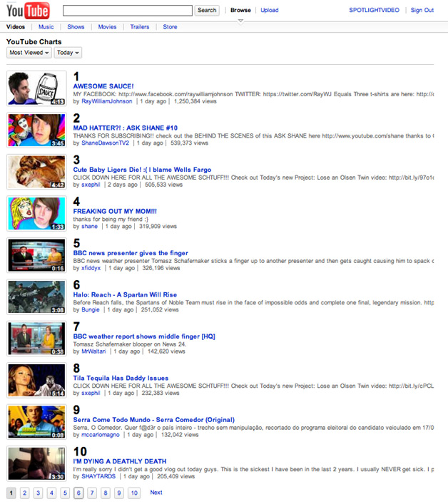
Task: Go to page 10 of charts
Action: [x=134, y=493]
